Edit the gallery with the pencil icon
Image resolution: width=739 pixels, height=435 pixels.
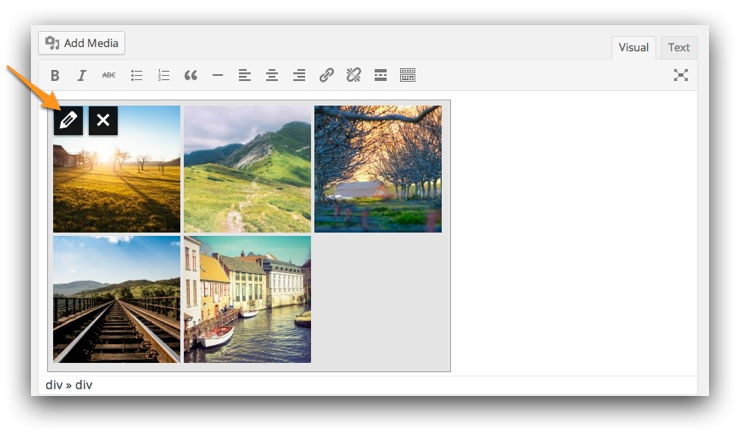pyautogui.click(x=68, y=121)
